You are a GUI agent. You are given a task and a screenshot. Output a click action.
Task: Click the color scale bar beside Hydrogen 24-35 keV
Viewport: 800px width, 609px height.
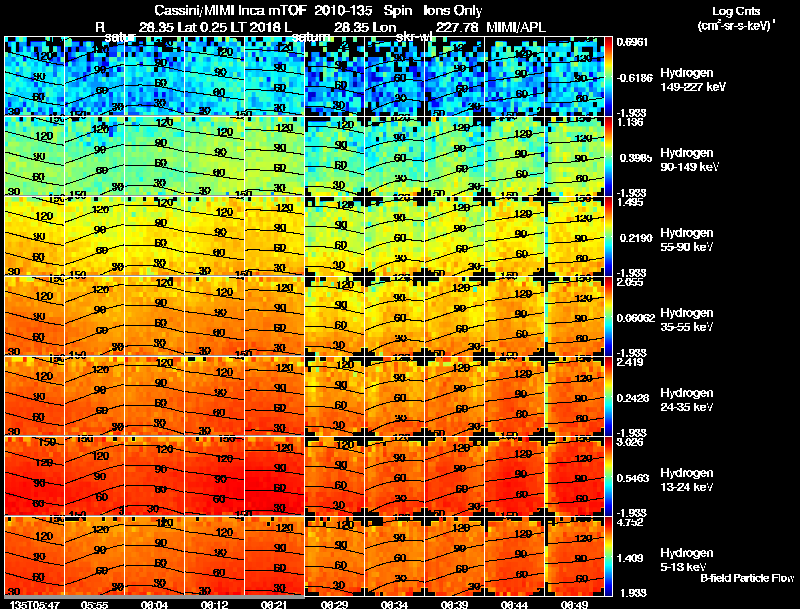609,397
